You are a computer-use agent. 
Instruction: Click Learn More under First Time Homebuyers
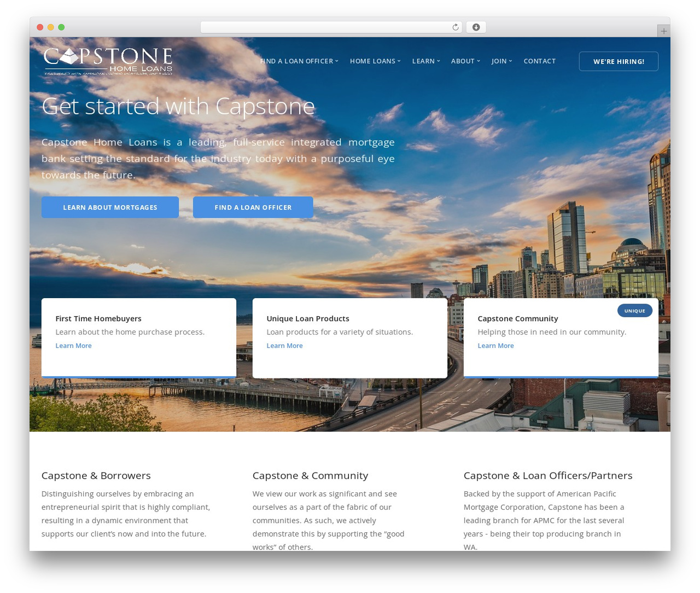(73, 346)
